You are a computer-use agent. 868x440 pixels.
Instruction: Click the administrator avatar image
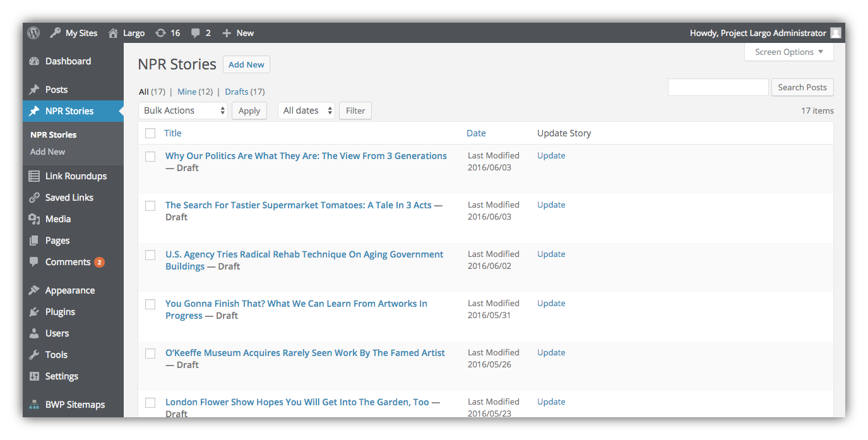tap(835, 33)
